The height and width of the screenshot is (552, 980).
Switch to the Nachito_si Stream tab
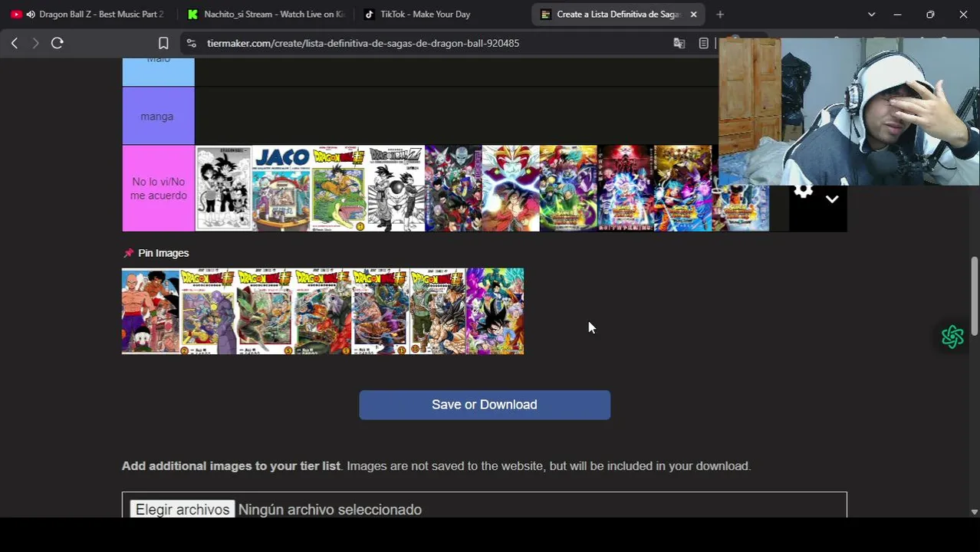coord(266,14)
